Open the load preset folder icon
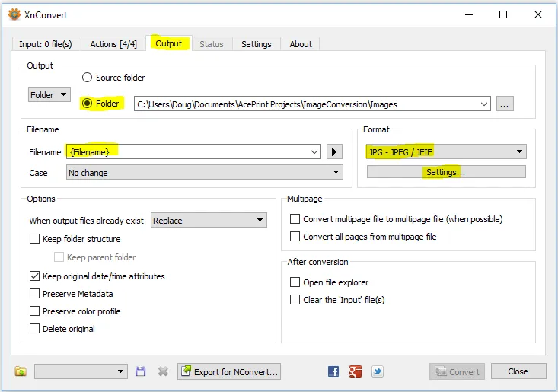The image size is (558, 392). tap(21, 371)
